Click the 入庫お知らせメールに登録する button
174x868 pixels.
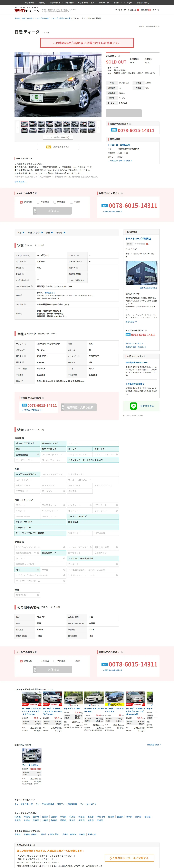coord(129,858)
